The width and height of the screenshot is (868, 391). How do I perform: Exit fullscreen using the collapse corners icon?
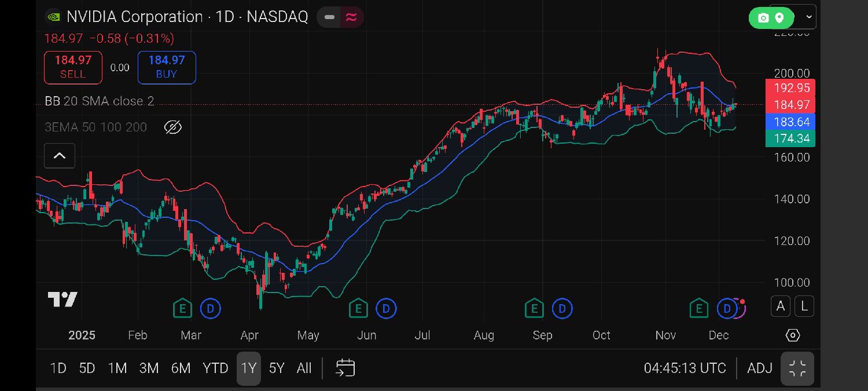pos(797,368)
